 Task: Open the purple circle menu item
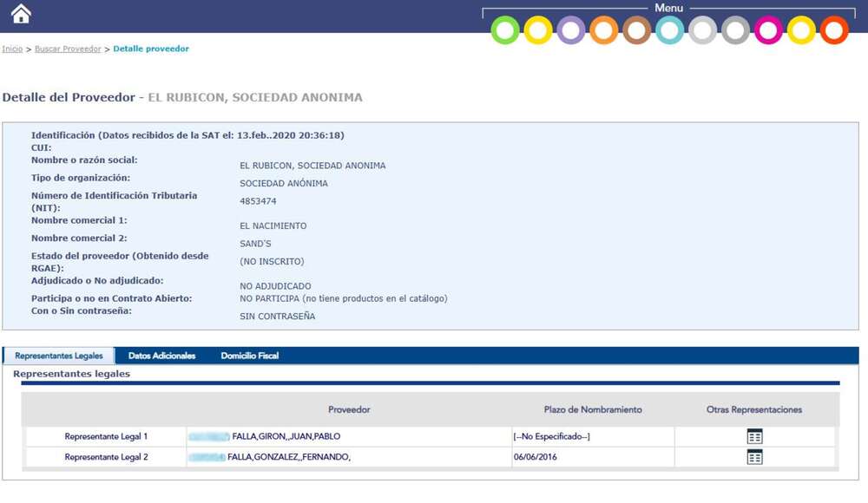(x=571, y=29)
